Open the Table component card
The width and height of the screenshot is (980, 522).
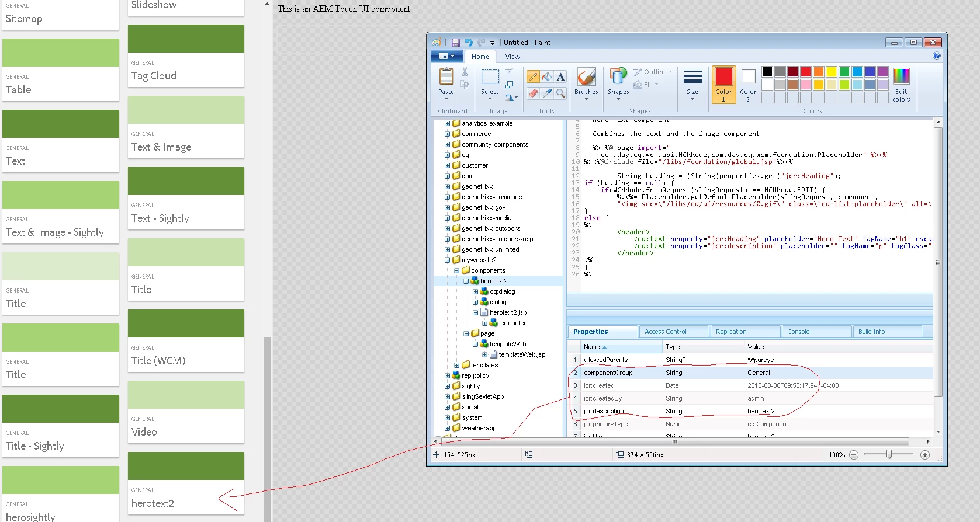pyautogui.click(x=61, y=69)
